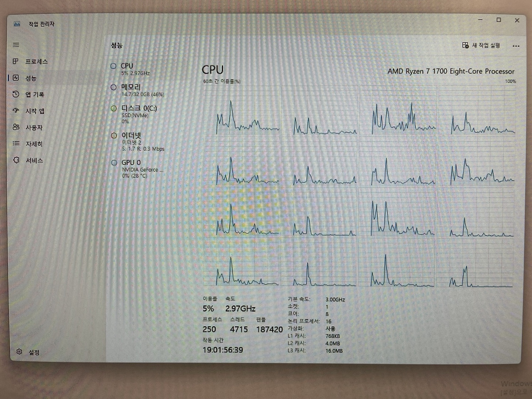Click the GPU 0 circle indicator
The image size is (532, 399).
point(114,163)
